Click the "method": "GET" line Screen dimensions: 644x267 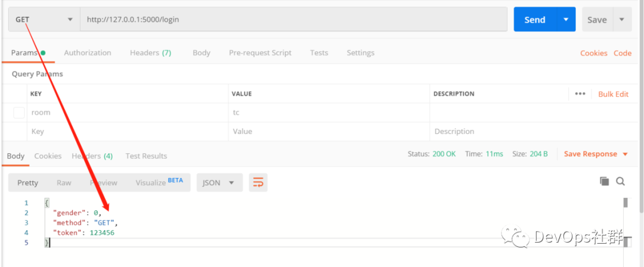click(x=85, y=223)
